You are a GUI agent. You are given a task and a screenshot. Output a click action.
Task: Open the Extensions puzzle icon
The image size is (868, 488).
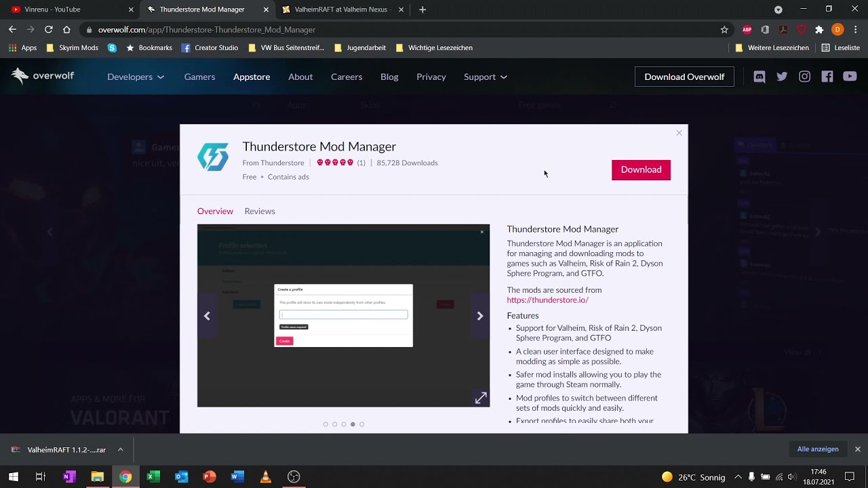819,30
